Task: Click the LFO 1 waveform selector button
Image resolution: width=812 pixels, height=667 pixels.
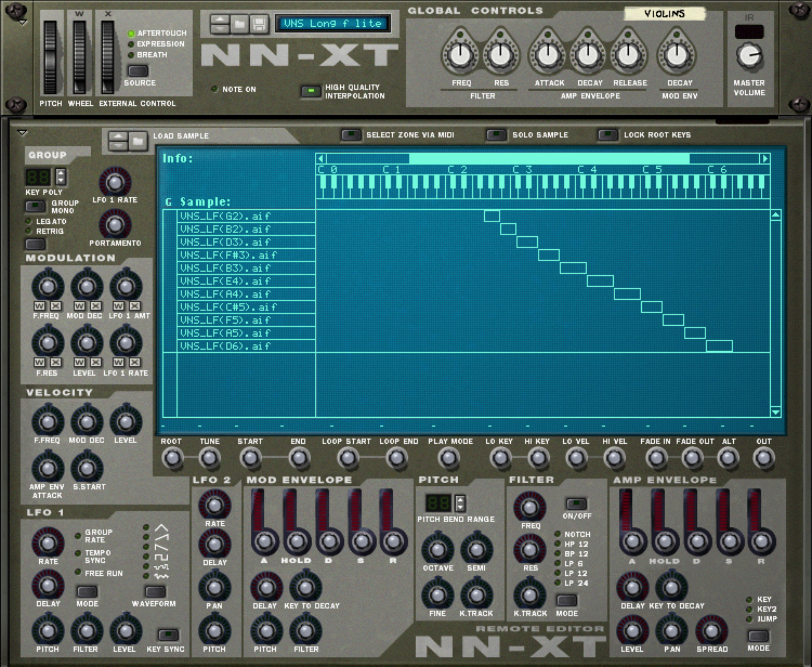Action: [155, 591]
